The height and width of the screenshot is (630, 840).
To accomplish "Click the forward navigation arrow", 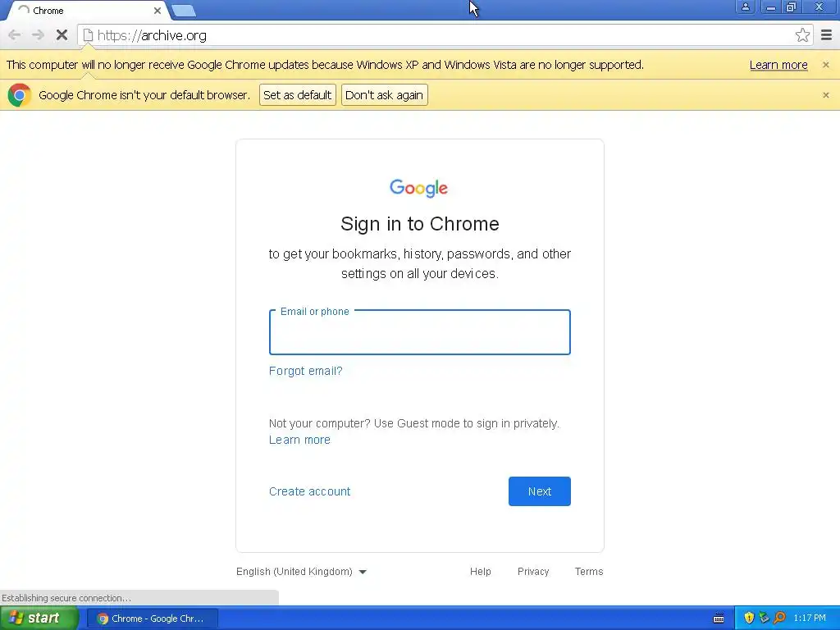I will click(38, 35).
